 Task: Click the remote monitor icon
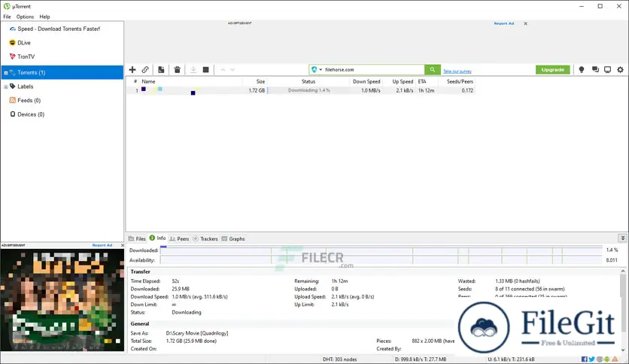pos(607,70)
